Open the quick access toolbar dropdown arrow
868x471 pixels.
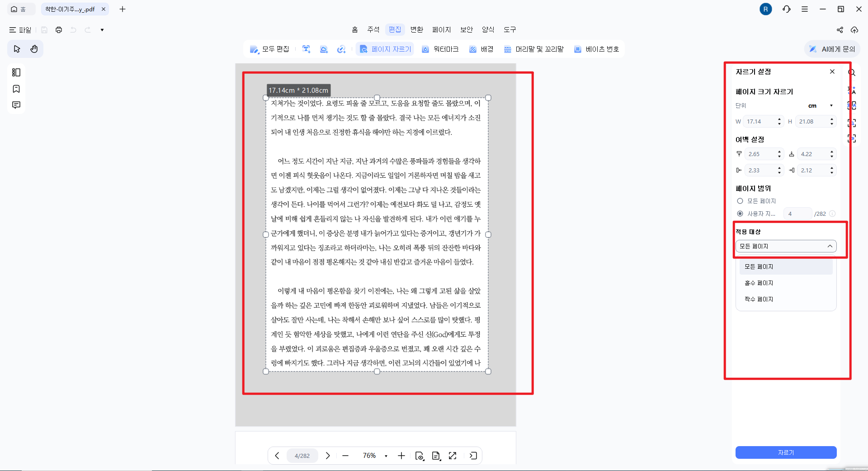coord(102,30)
